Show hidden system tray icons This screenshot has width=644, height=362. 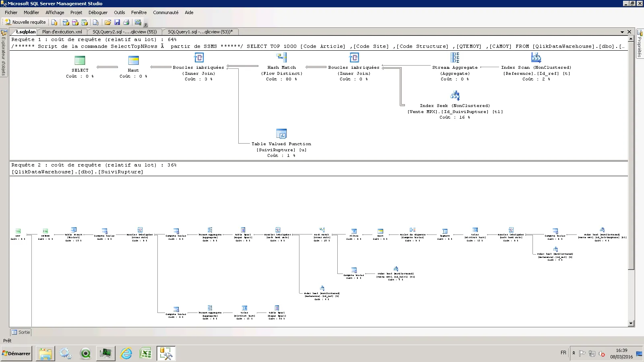(x=574, y=354)
